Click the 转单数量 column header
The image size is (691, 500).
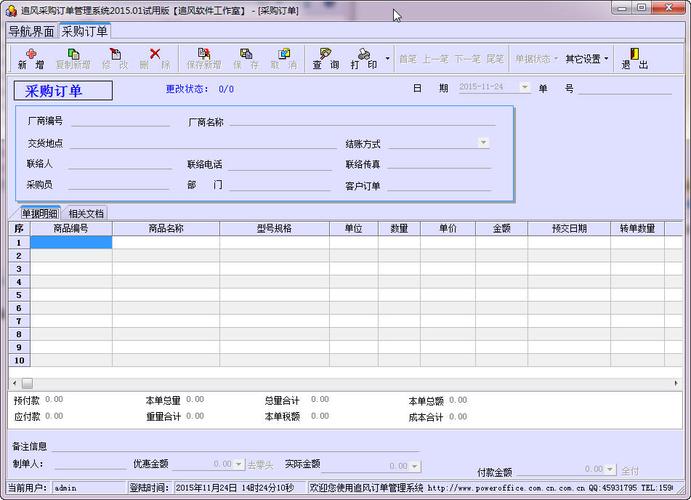click(x=637, y=228)
